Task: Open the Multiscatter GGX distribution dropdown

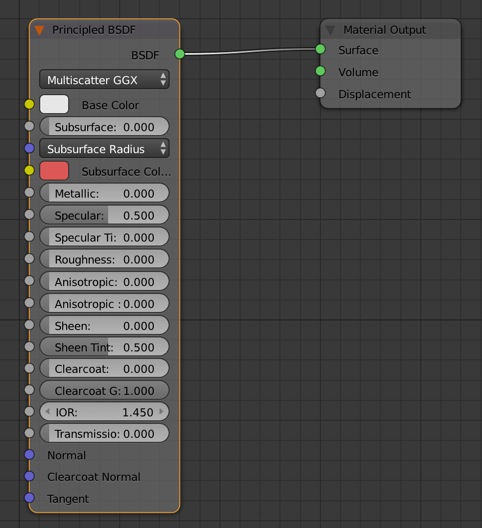Action: (x=104, y=80)
